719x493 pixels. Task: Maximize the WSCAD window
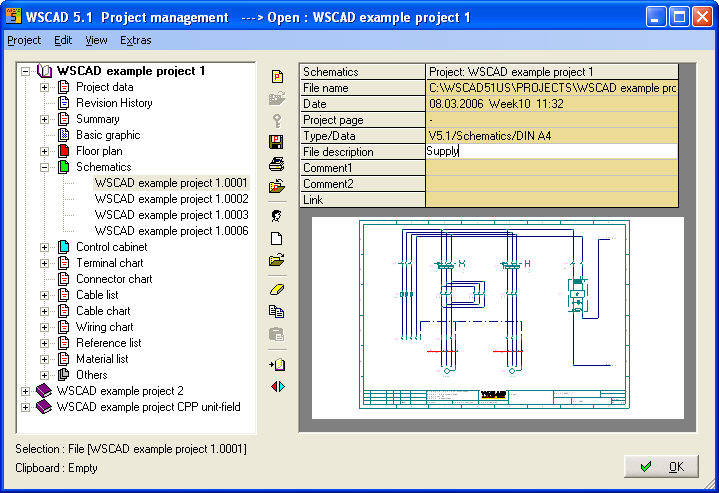point(679,17)
